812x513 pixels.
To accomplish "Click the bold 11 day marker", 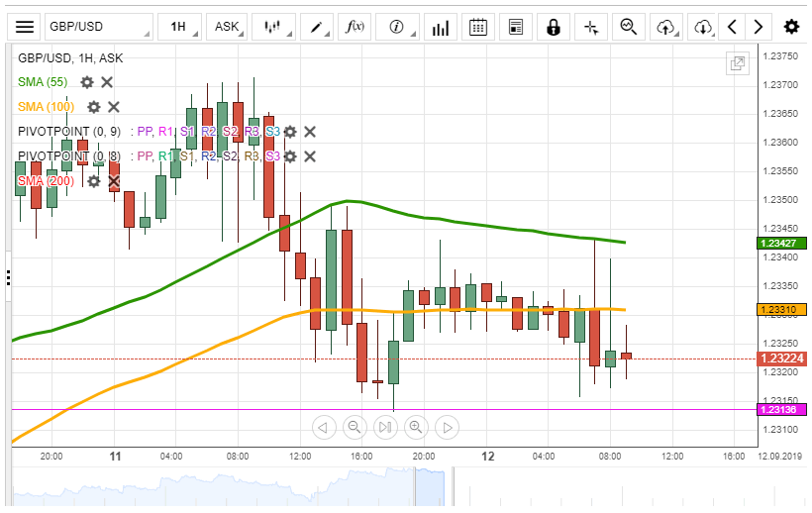I will 115,457.
